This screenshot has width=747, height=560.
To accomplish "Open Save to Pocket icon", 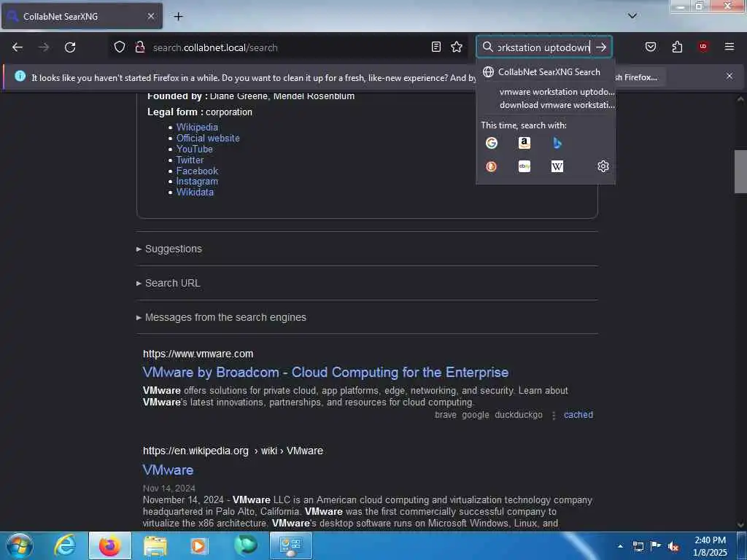I will 651,47.
